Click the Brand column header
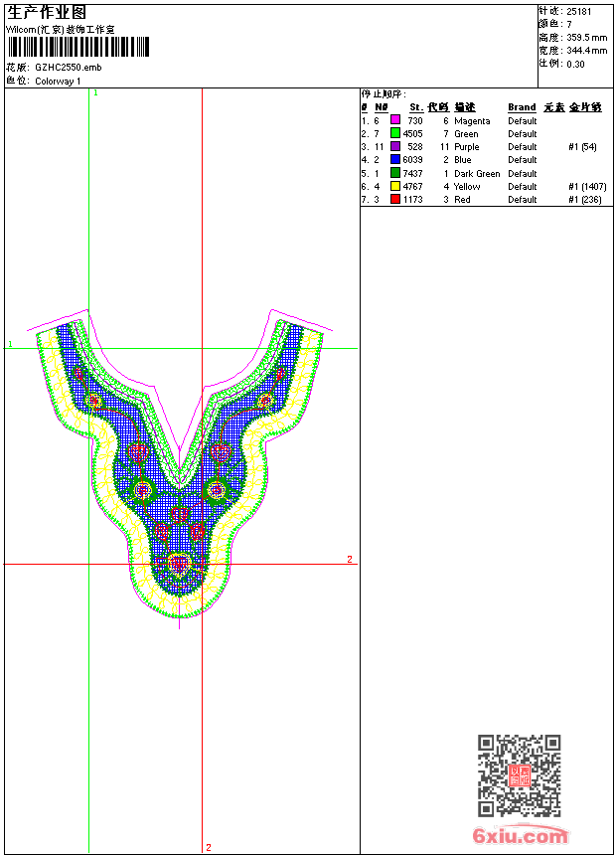616x855 pixels. pyautogui.click(x=522, y=107)
